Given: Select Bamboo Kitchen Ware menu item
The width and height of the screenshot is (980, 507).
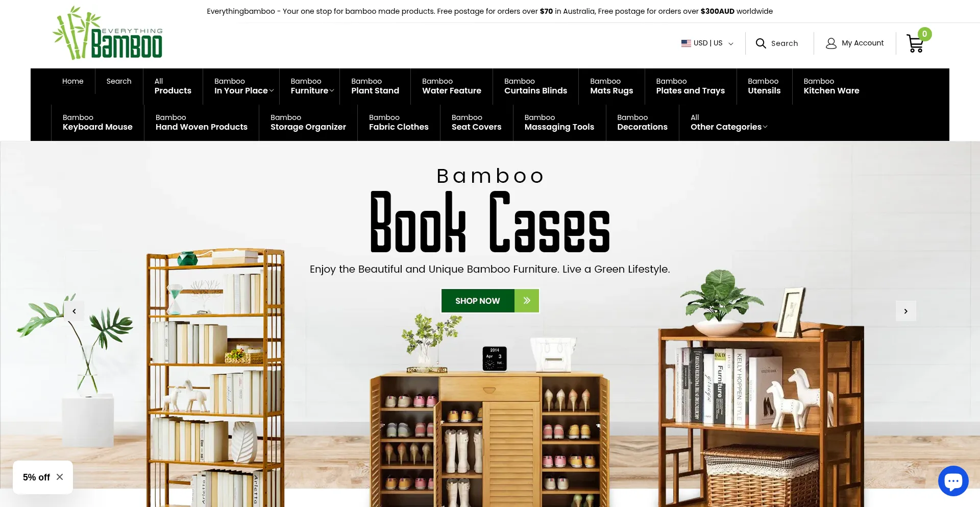Looking at the screenshot, I should (x=831, y=86).
